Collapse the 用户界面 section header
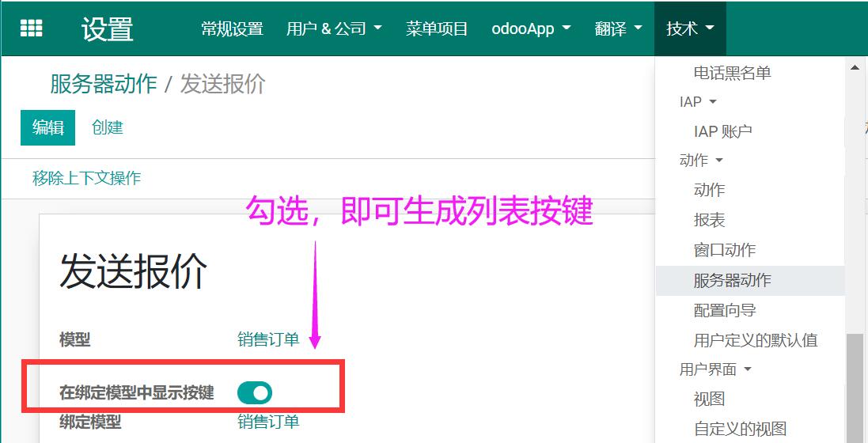The width and height of the screenshot is (868, 443). pos(715,369)
